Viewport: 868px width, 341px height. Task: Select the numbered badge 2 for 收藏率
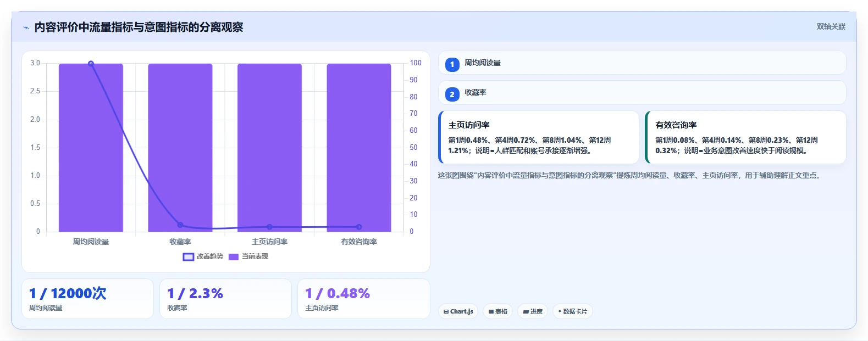pos(452,94)
